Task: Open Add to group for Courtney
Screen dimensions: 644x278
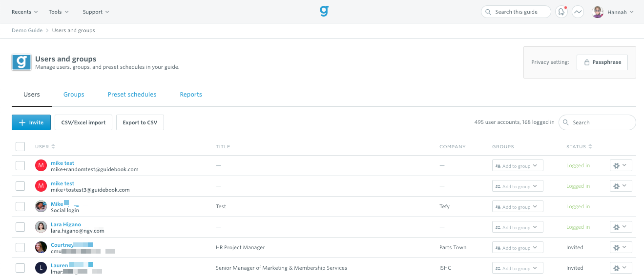Action: pyautogui.click(x=518, y=248)
